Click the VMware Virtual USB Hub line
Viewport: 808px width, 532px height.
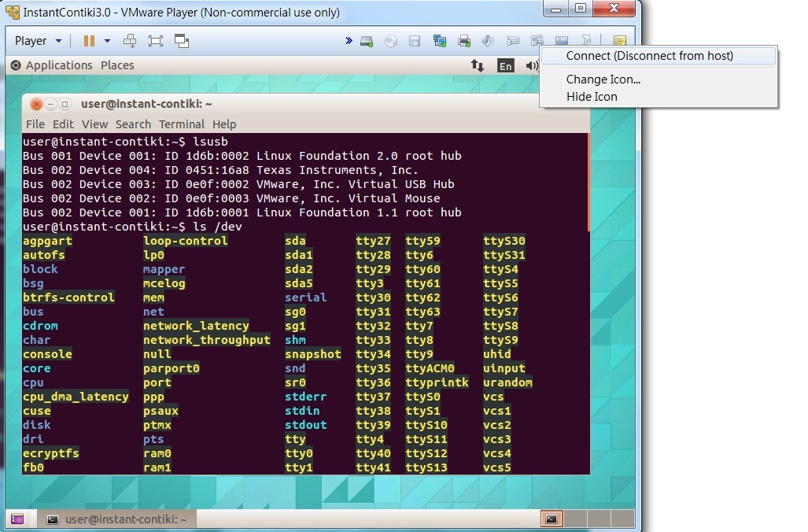pos(238,184)
